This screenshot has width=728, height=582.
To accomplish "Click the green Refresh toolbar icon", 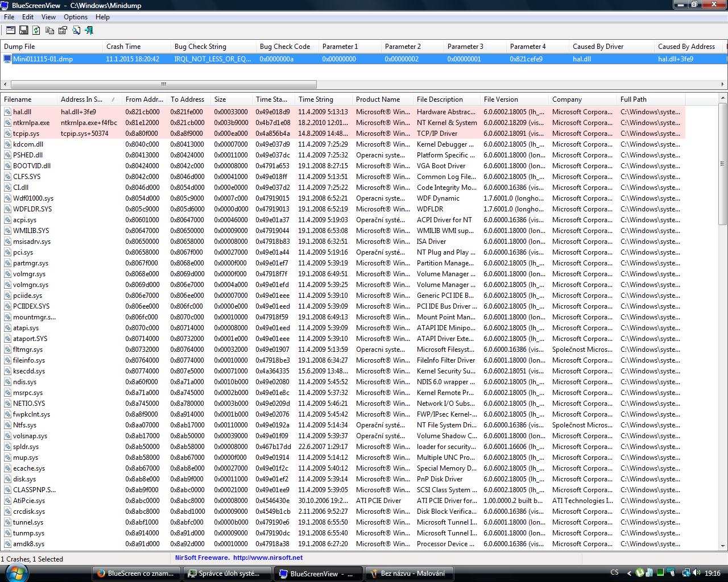I will coord(37,30).
